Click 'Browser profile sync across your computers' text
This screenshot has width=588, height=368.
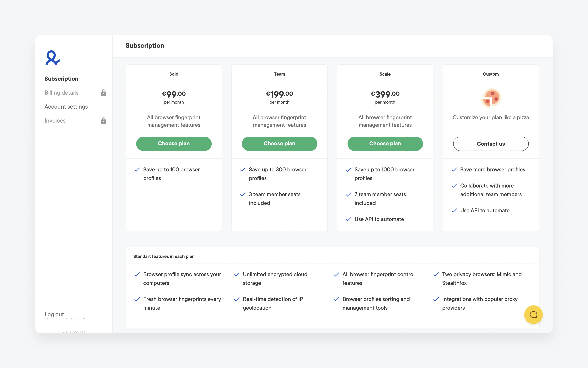click(182, 279)
